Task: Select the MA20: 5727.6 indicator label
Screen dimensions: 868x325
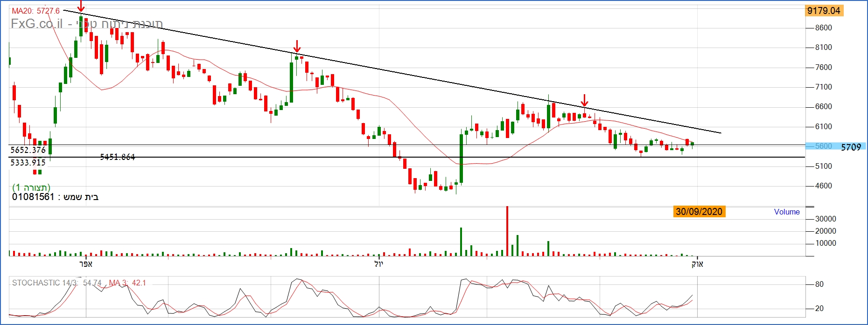Action: [x=36, y=11]
